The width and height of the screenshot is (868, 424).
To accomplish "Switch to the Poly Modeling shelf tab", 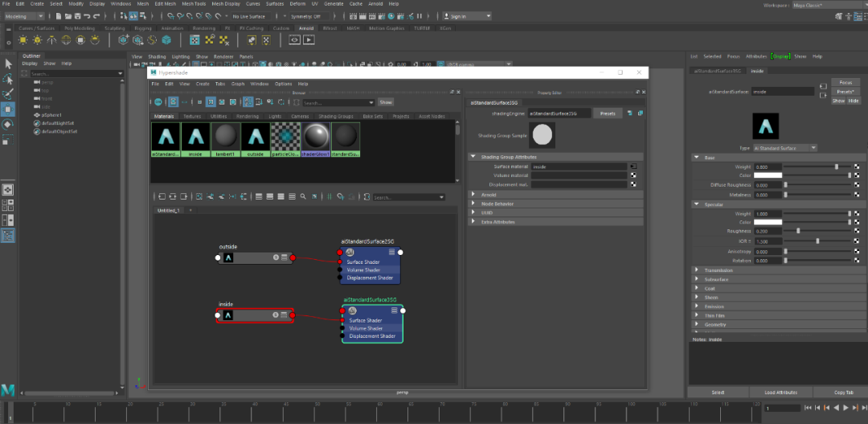I will (x=80, y=27).
